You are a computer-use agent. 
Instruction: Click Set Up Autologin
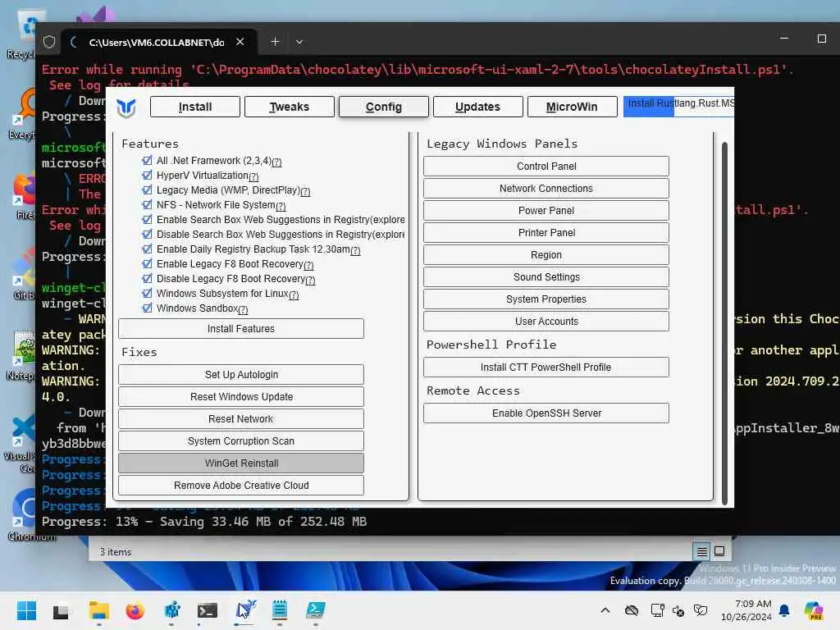click(x=241, y=374)
